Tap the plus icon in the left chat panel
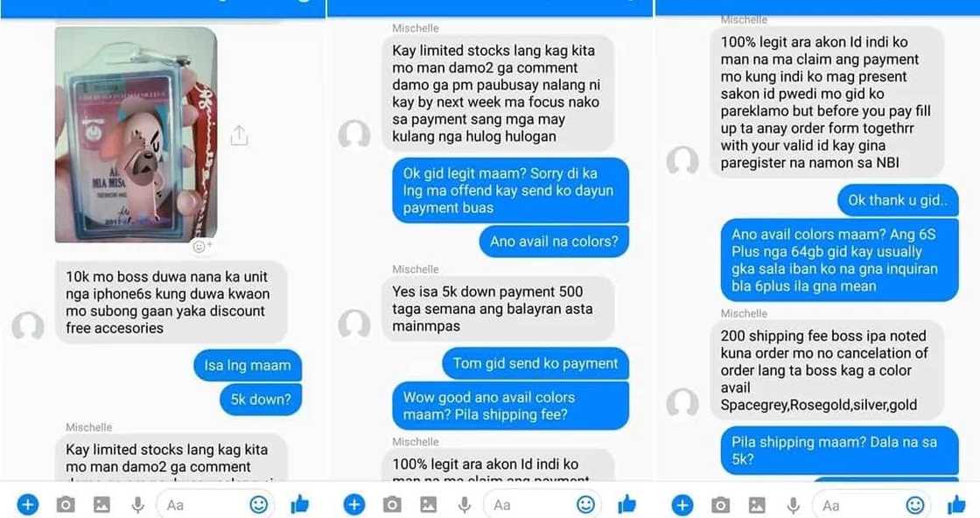Screen dimensions: 980x518 (27, 504)
